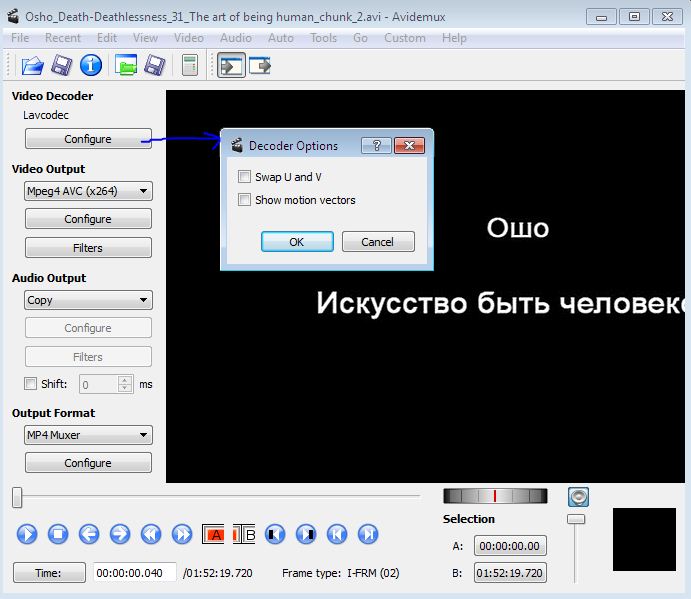This screenshot has height=599, width=691.
Task: Toggle the input preview mode icon
Action: (x=231, y=66)
